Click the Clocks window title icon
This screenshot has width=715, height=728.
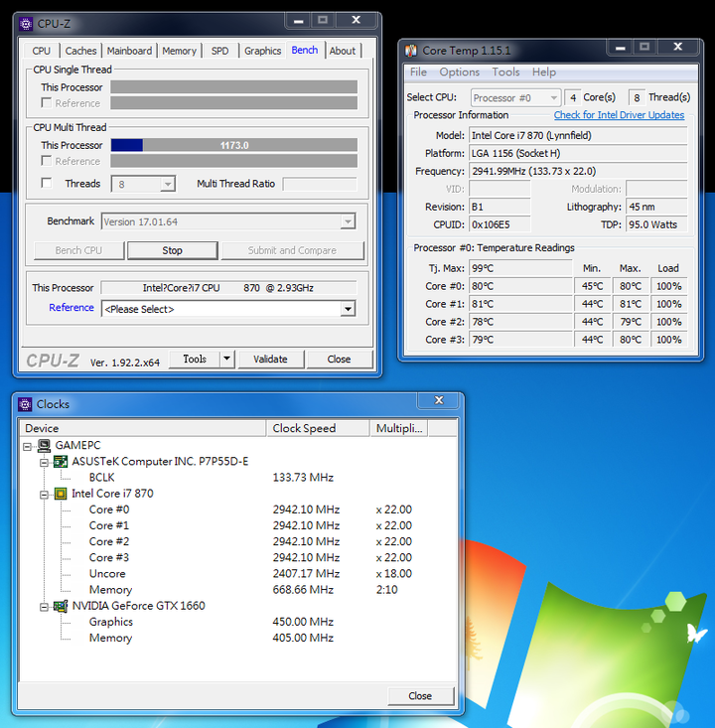pyautogui.click(x=25, y=404)
